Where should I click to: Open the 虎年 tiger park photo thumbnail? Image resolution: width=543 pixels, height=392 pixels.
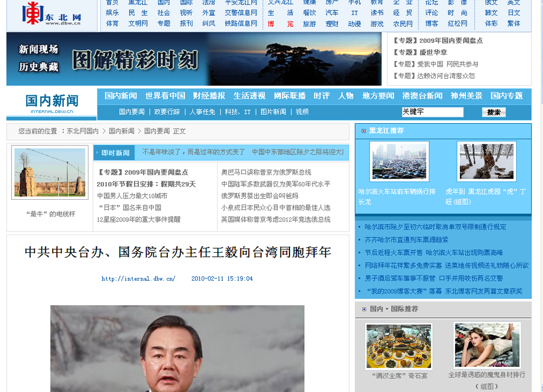coord(486,162)
